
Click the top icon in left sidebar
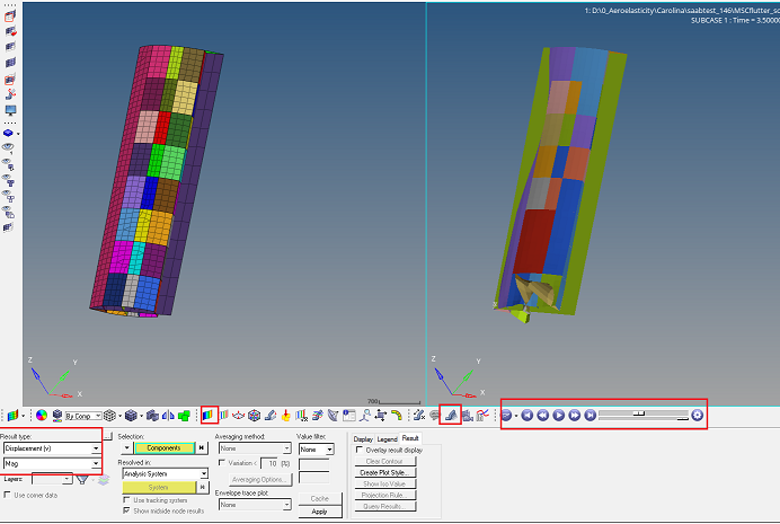coord(11,17)
